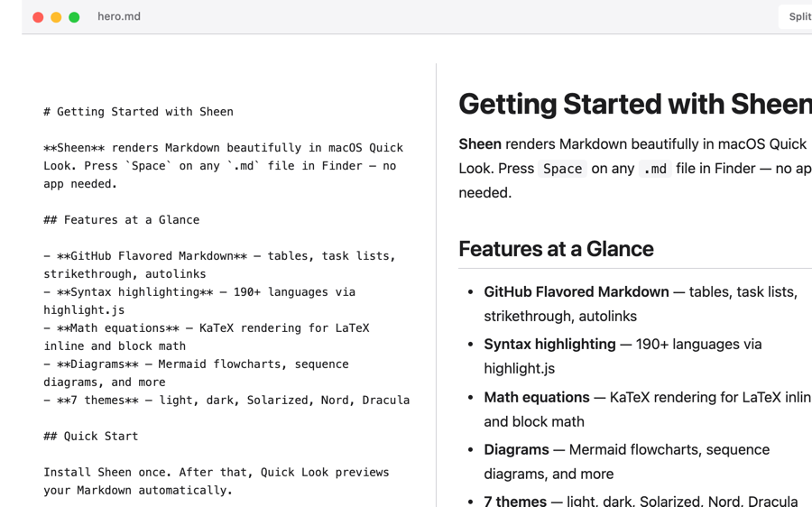The width and height of the screenshot is (812, 507).
Task: Click rendered heading 'Features at a Glance'
Action: [556, 249]
